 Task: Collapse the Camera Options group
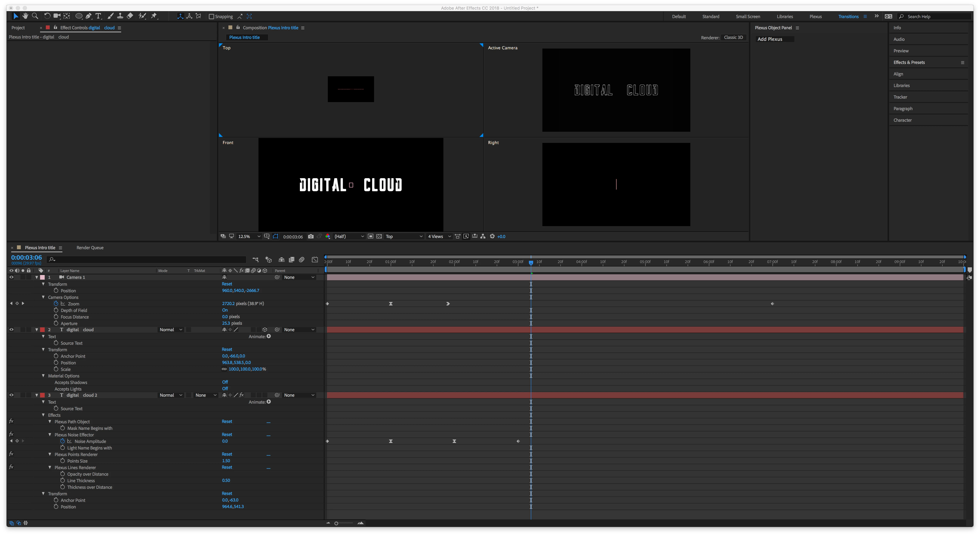[43, 297]
